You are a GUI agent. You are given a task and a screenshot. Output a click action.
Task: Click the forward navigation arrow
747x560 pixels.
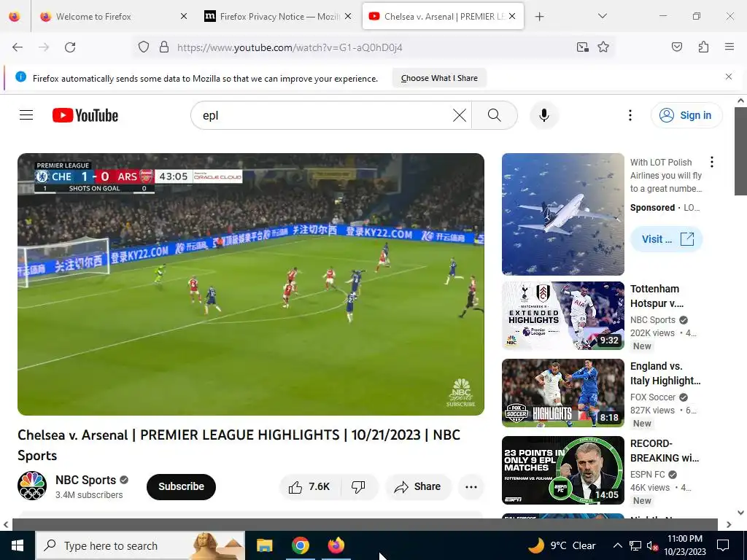(44, 47)
